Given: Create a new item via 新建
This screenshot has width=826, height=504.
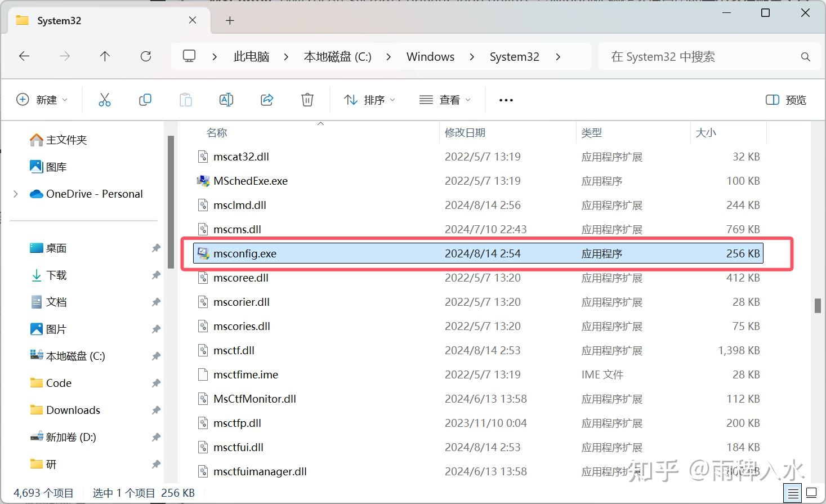Looking at the screenshot, I should [x=42, y=100].
